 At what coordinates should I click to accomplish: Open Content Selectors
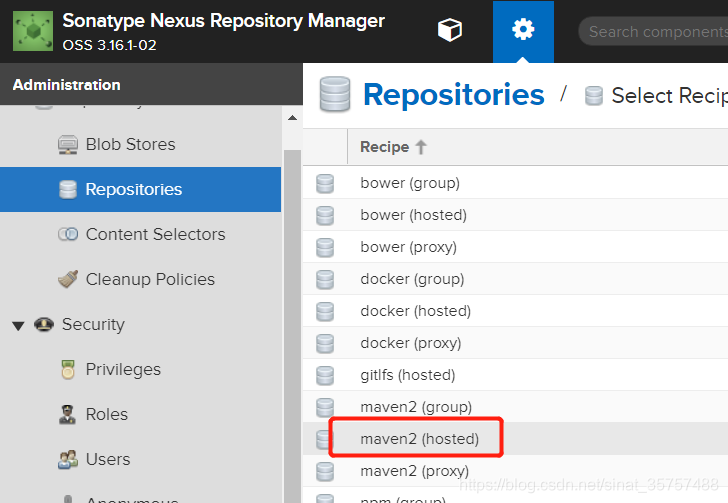[x=156, y=235]
